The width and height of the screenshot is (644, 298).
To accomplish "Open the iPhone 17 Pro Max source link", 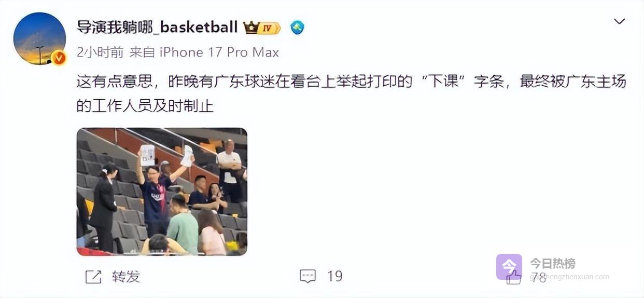I will pos(219,52).
